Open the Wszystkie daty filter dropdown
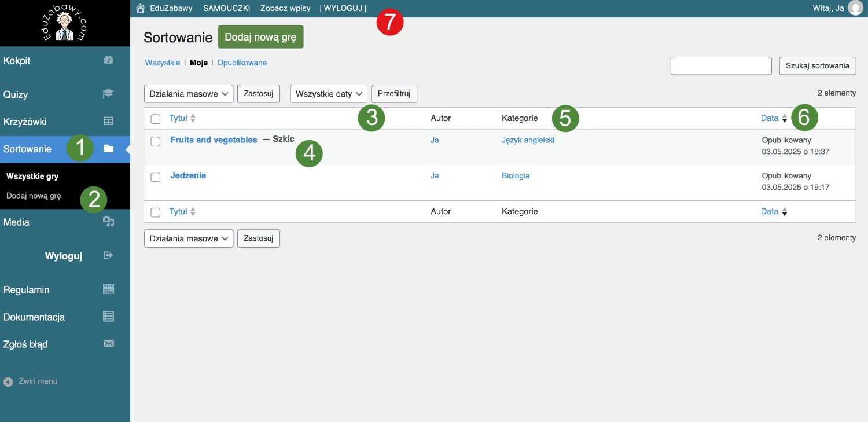 329,94
